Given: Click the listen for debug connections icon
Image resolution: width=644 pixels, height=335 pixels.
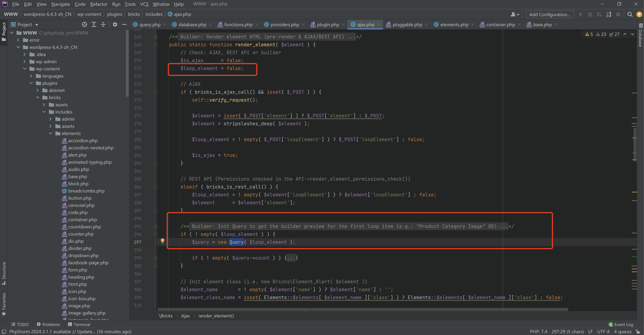Looking at the screenshot, I should (609, 15).
